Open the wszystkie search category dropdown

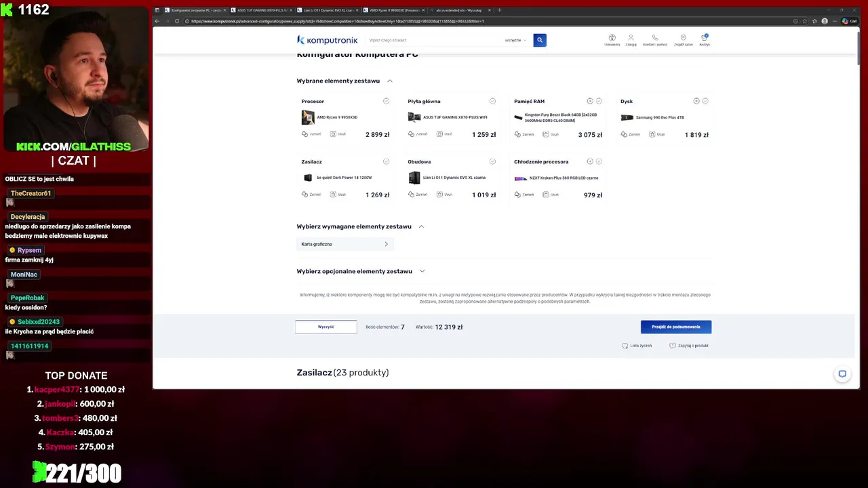(515, 40)
